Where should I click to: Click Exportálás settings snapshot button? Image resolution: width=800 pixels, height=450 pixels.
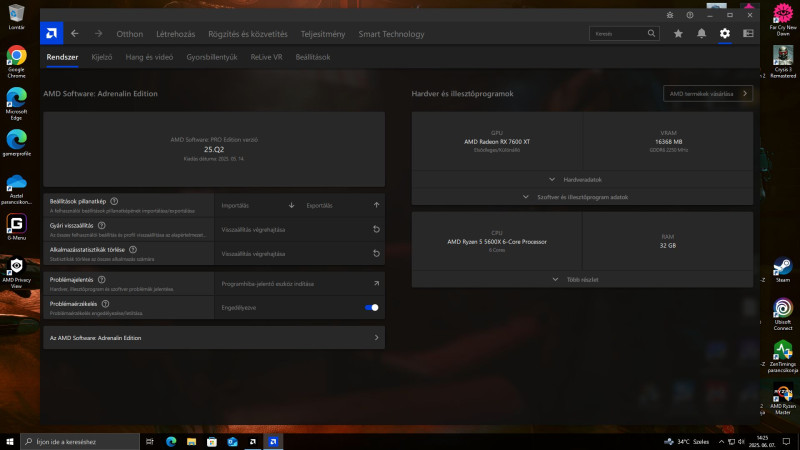pos(342,205)
